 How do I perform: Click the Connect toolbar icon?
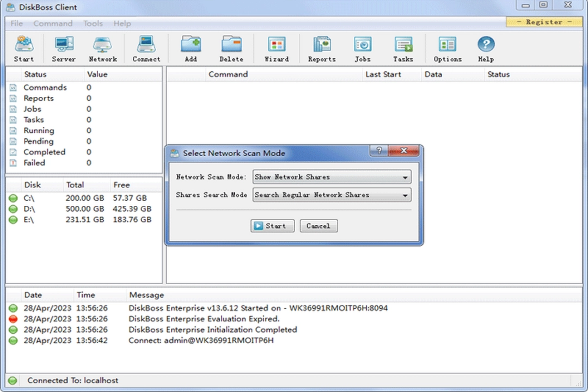pos(146,48)
